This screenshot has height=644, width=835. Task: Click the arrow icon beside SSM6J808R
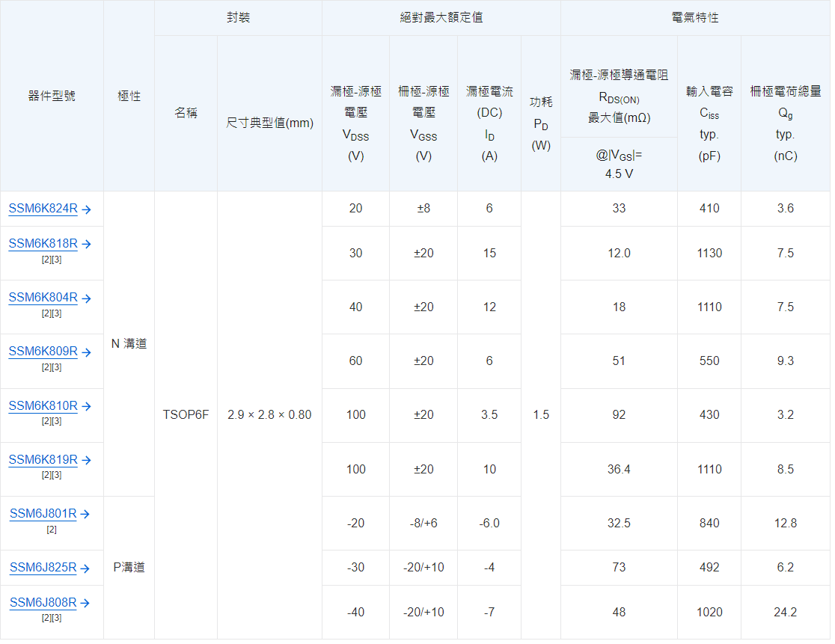tap(85, 604)
